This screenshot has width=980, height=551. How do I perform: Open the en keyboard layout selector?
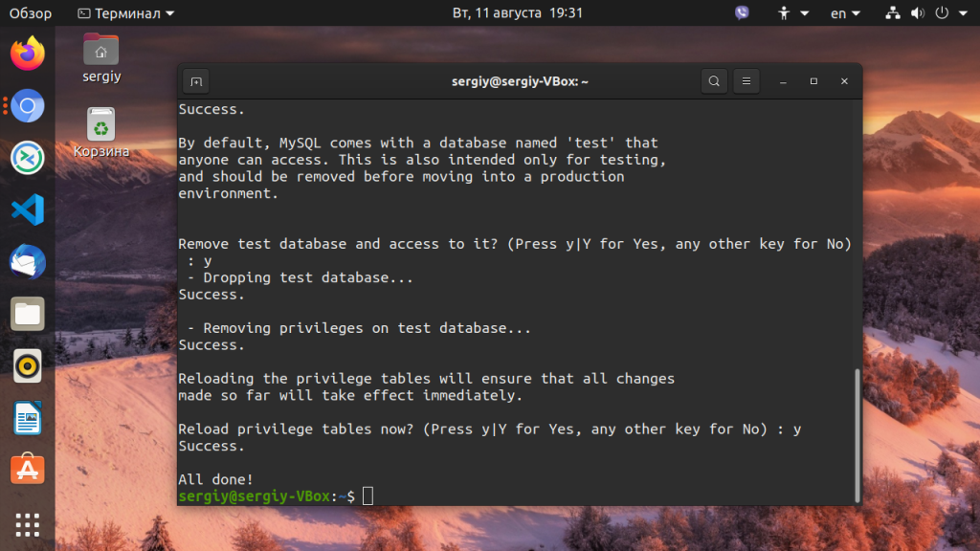(x=845, y=13)
